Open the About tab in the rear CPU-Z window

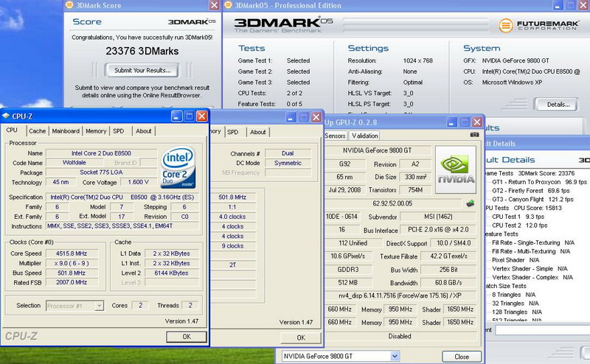tap(257, 132)
